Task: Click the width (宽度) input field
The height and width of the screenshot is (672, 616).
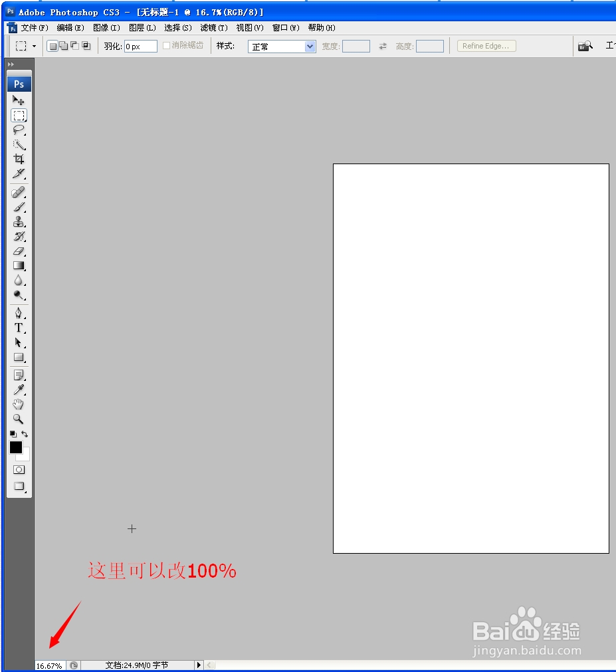Action: click(356, 47)
